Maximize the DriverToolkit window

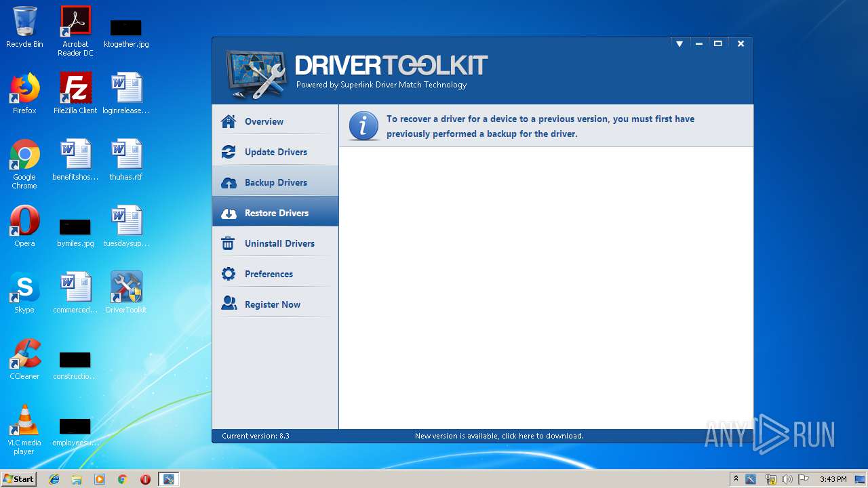pyautogui.click(x=718, y=43)
